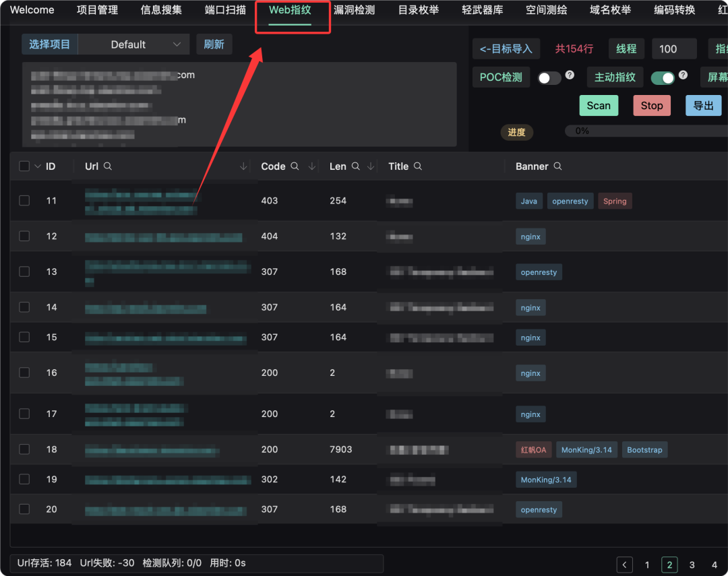Click the Url存活: 184 status text
This screenshot has height=576, width=728.
(x=44, y=563)
